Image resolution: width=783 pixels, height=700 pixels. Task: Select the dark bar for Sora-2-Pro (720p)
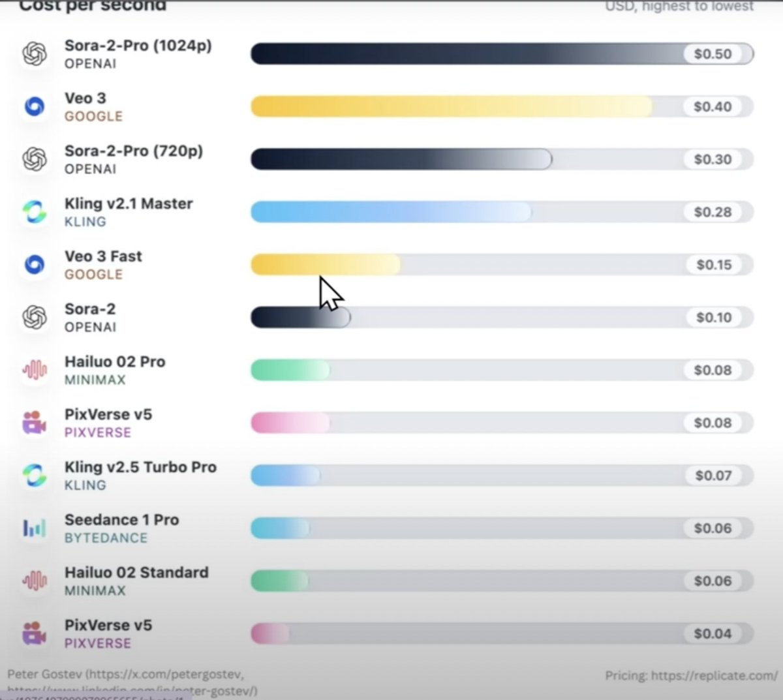(401, 159)
